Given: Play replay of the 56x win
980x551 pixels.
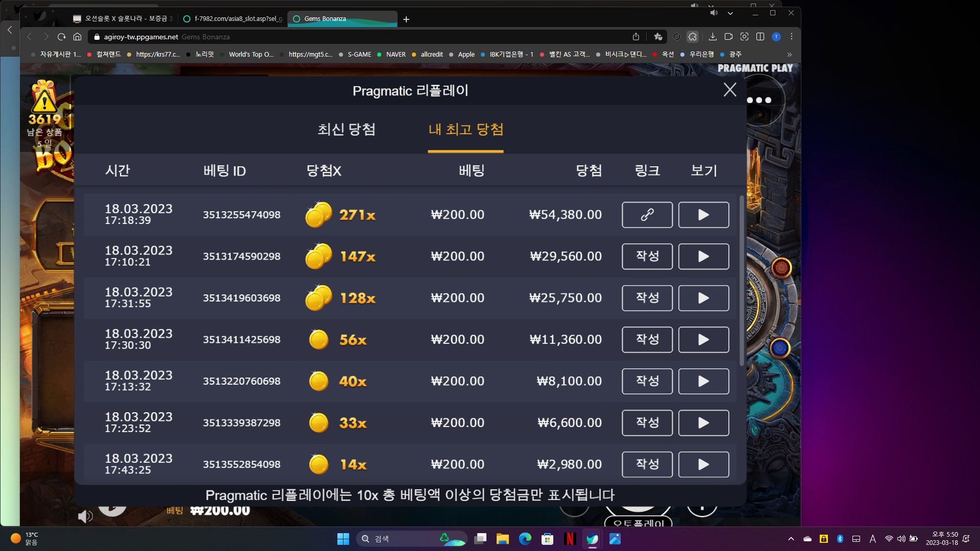Looking at the screenshot, I should 703,339.
